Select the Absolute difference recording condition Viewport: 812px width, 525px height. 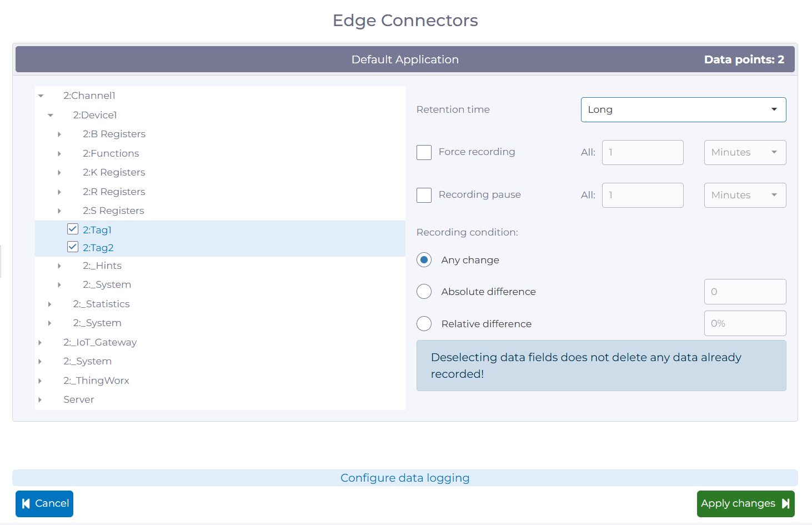click(x=424, y=291)
